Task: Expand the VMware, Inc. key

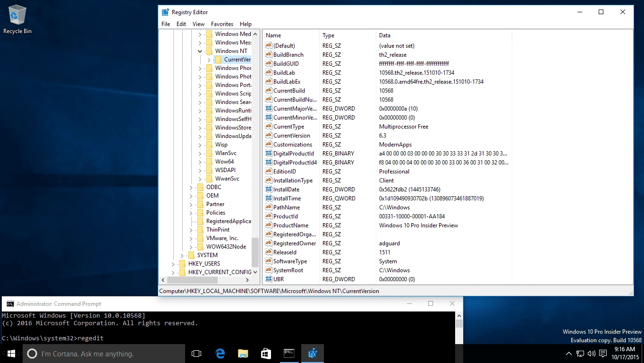Action: (x=191, y=238)
